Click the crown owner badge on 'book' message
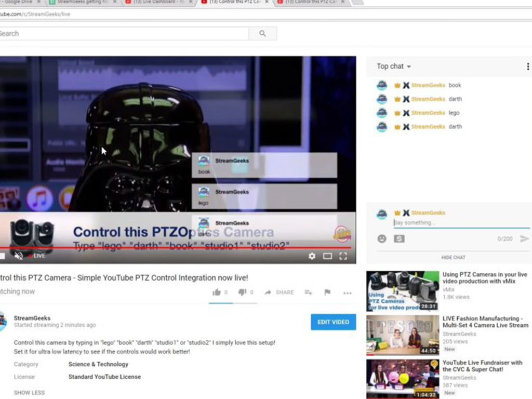532x399 pixels. pos(397,86)
